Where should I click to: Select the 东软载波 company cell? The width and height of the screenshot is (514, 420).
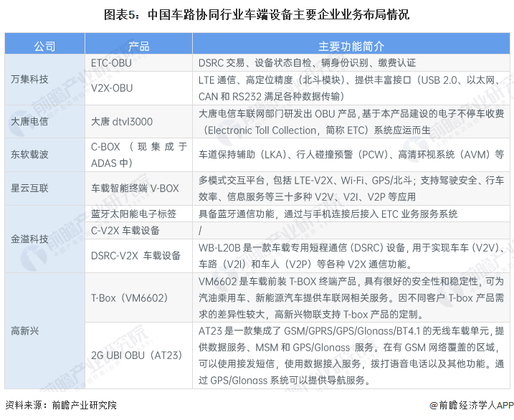click(29, 154)
